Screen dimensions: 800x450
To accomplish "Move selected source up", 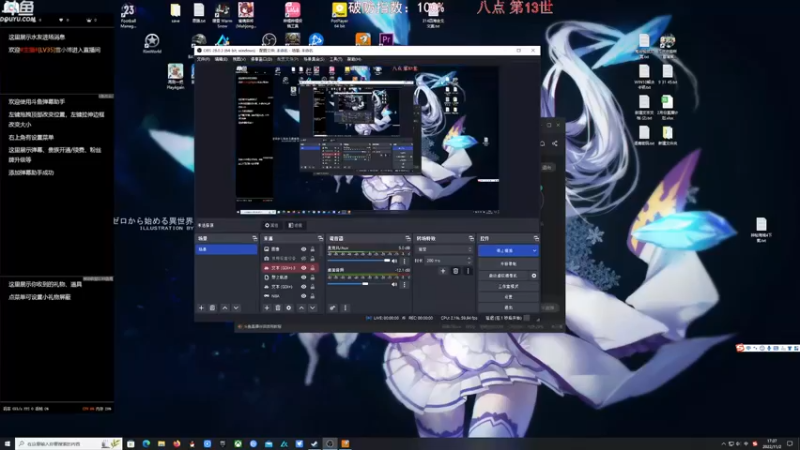I will click(301, 308).
